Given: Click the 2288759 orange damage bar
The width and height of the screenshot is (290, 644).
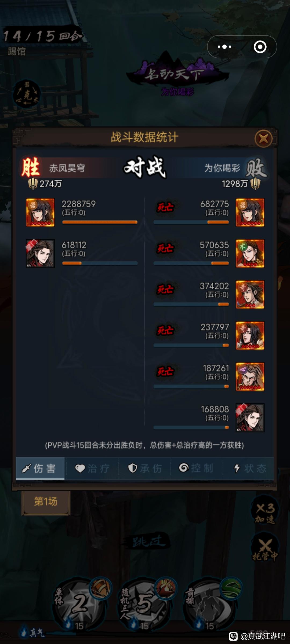Looking at the screenshot, I should point(100,222).
